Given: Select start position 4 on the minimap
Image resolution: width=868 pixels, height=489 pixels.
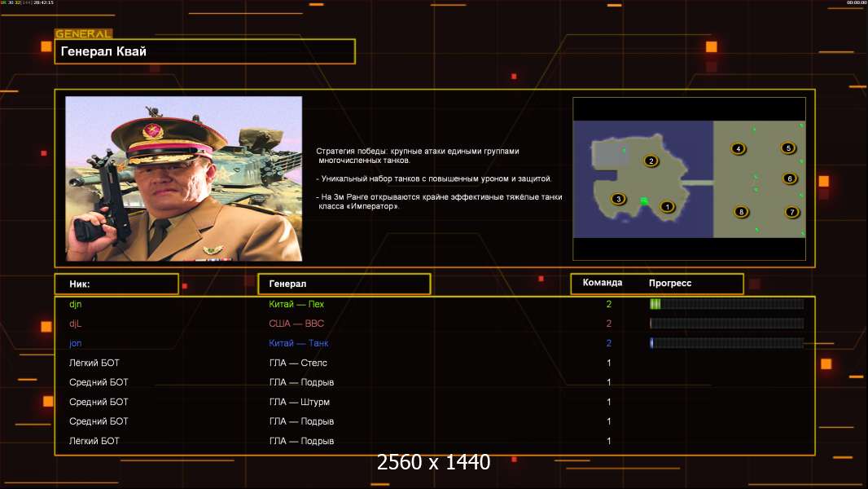Looking at the screenshot, I should (738, 148).
